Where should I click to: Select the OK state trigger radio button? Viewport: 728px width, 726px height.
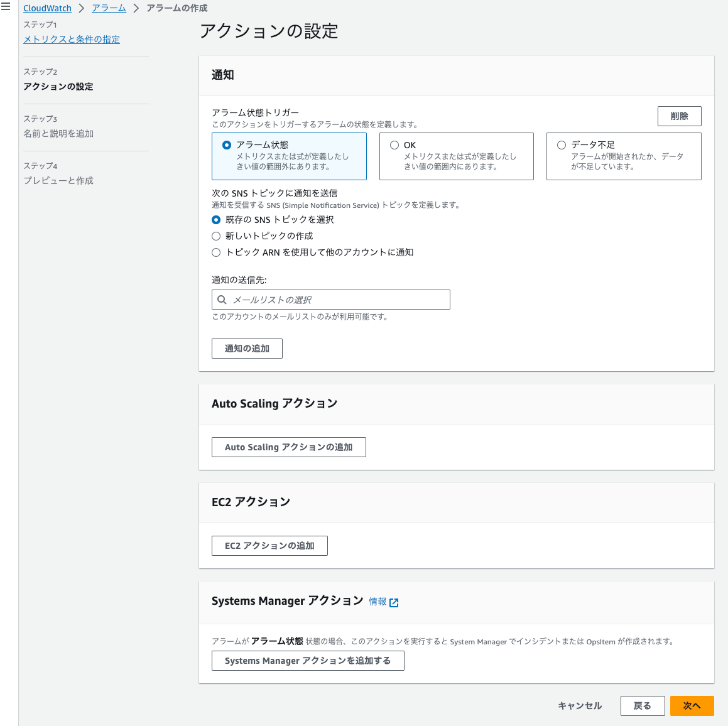coord(394,145)
